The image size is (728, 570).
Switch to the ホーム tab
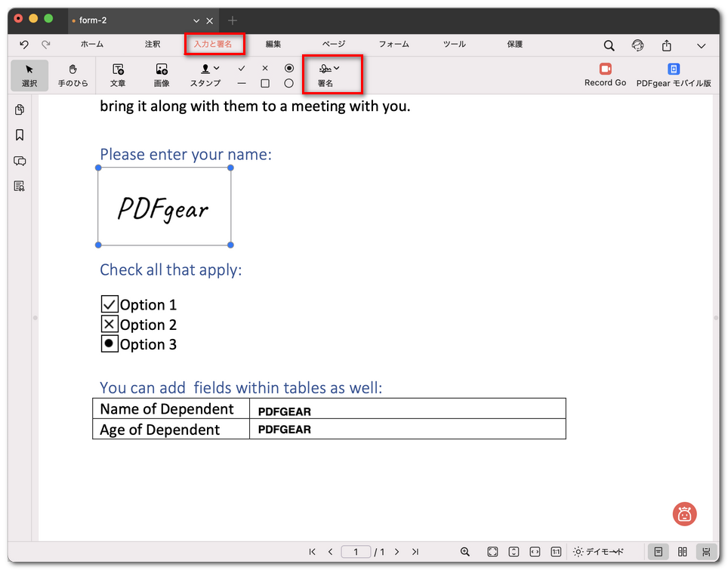pyautogui.click(x=91, y=45)
